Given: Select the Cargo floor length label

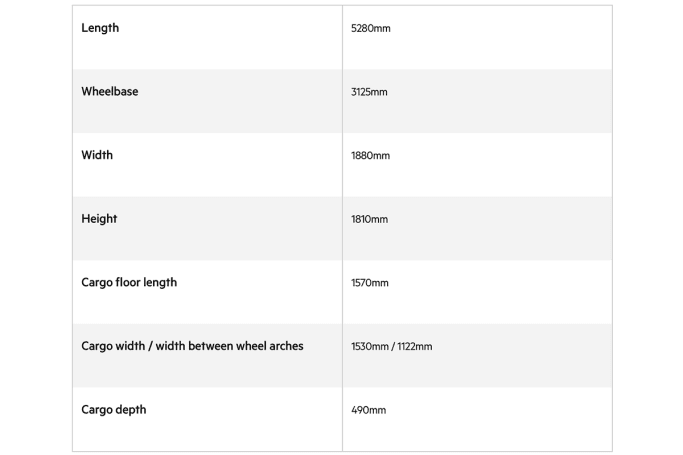Looking at the screenshot, I should (129, 283).
